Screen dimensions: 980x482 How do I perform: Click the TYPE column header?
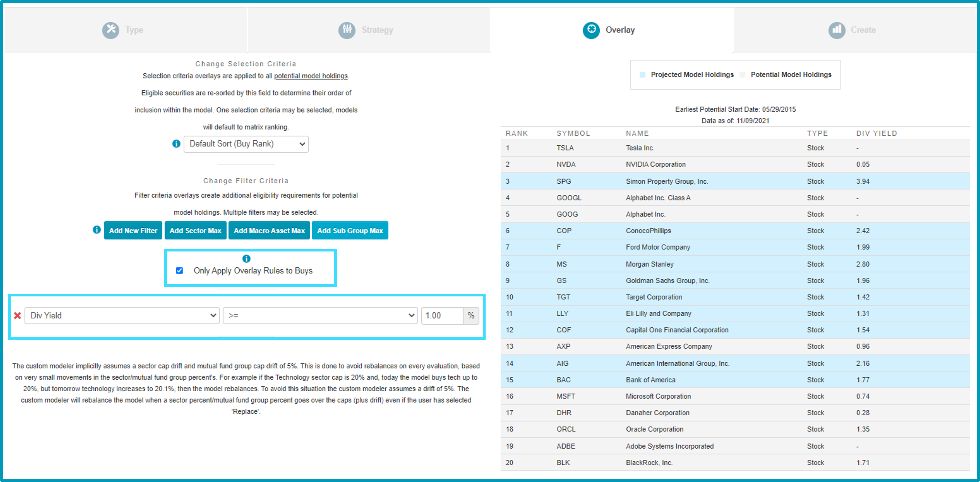(817, 133)
